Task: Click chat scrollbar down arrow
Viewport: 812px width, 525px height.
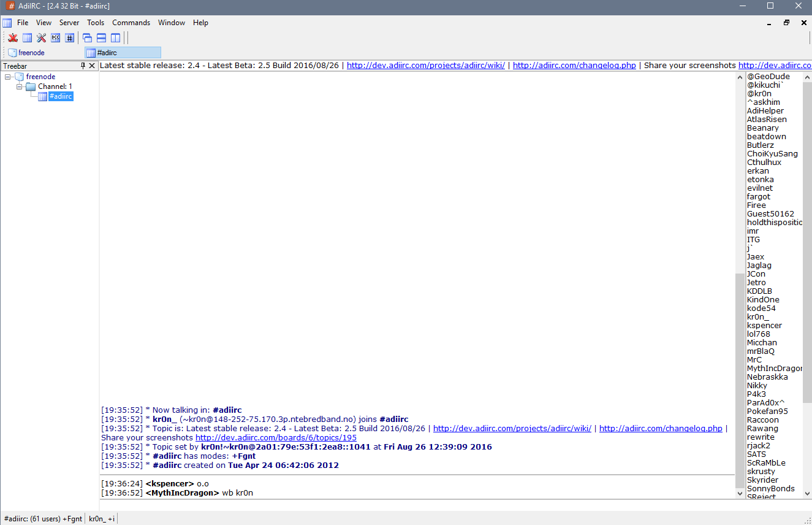Action: point(739,492)
